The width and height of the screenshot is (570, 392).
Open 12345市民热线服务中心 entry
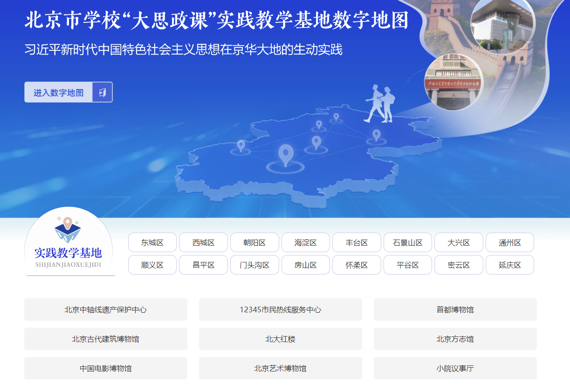point(280,309)
